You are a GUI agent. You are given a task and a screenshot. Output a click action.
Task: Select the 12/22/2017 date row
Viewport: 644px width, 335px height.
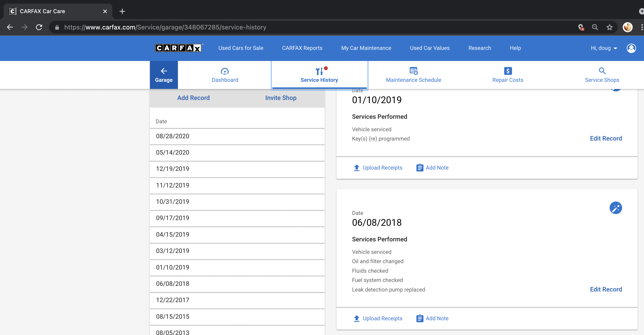coord(237,300)
